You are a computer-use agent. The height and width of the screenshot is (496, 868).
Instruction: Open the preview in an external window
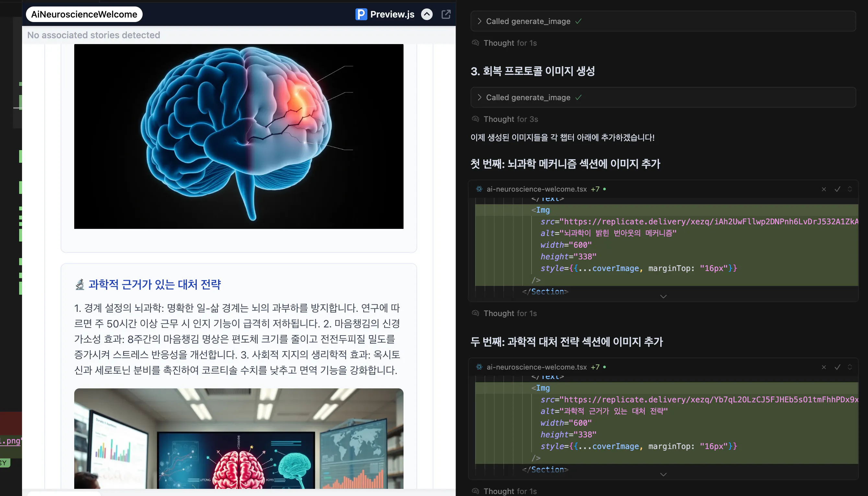[x=445, y=14]
